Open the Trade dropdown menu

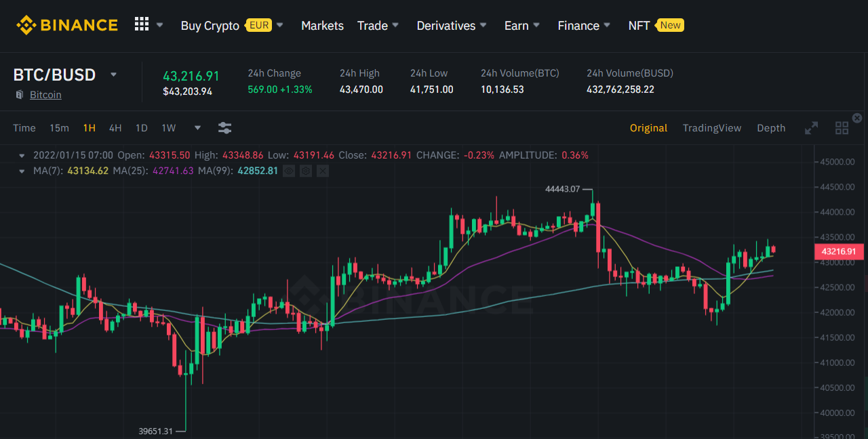tap(378, 25)
